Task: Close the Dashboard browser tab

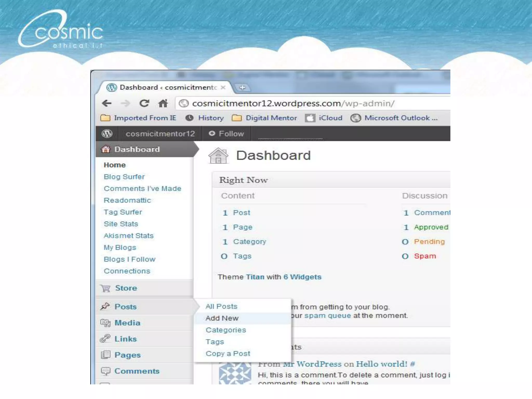Action: click(223, 88)
